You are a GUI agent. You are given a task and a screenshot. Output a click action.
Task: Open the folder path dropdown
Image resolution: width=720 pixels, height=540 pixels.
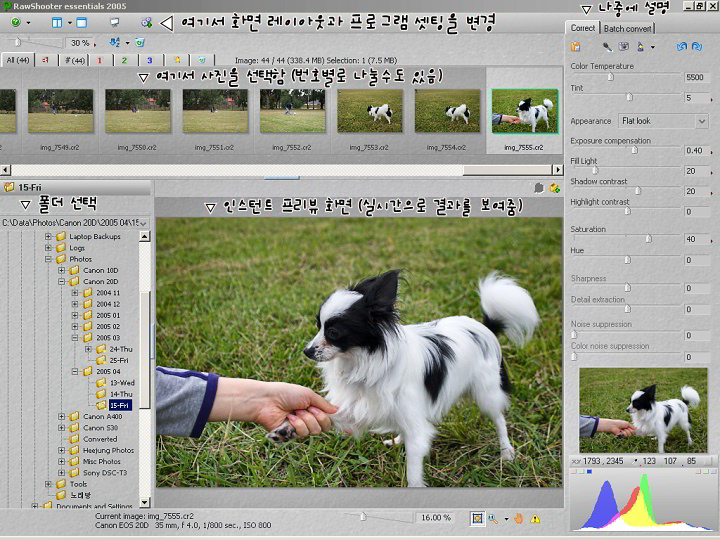point(144,223)
